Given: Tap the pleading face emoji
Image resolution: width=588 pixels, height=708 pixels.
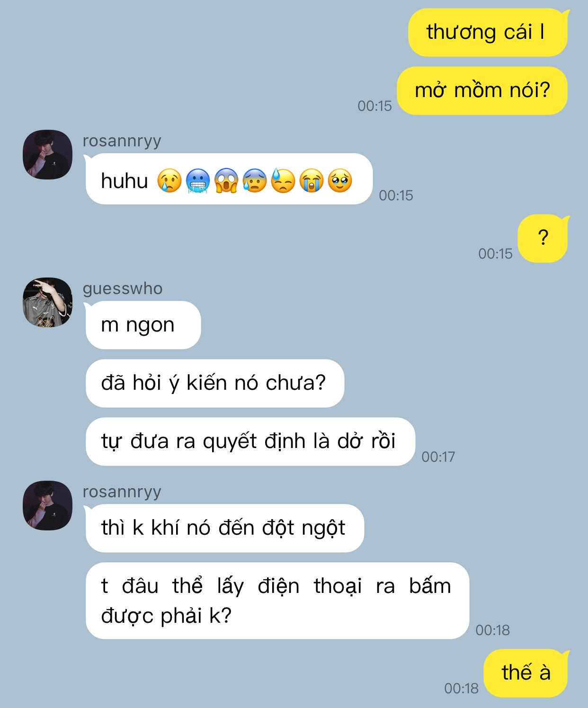Looking at the screenshot, I should (x=340, y=180).
